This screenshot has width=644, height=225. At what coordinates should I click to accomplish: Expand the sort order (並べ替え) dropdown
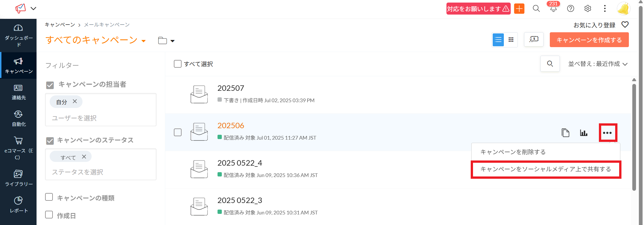[598, 64]
